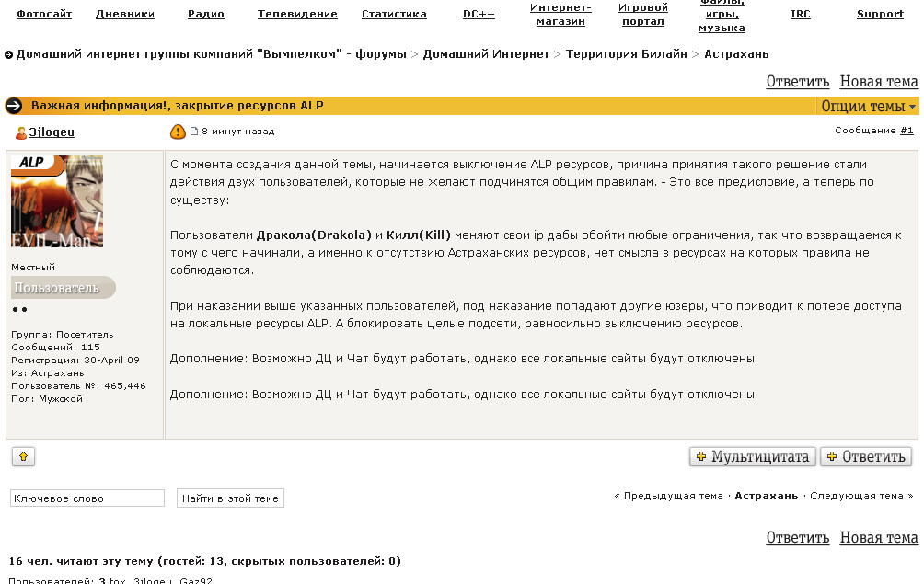Click the orange warning report icon
This screenshot has height=584, width=924.
click(178, 132)
